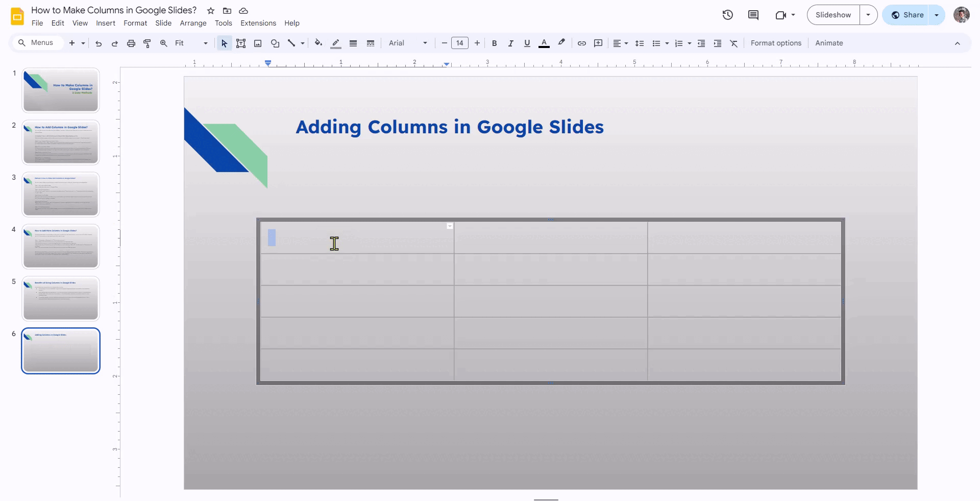Screen dimensions: 980x501
Task: Click the Undo arrow icon
Action: click(x=99, y=43)
